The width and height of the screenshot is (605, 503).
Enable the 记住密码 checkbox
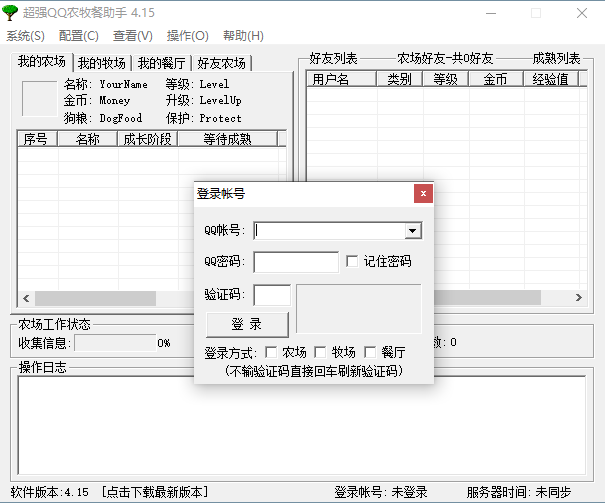pyautogui.click(x=352, y=261)
